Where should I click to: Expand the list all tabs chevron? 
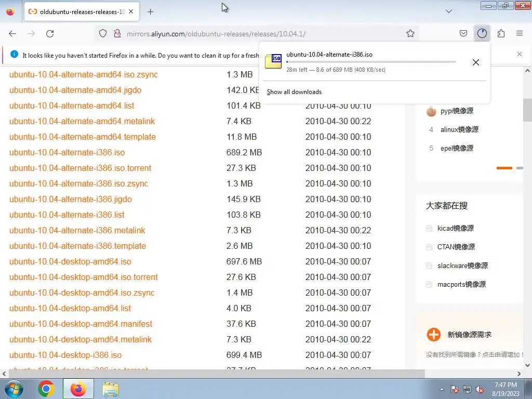point(448,11)
